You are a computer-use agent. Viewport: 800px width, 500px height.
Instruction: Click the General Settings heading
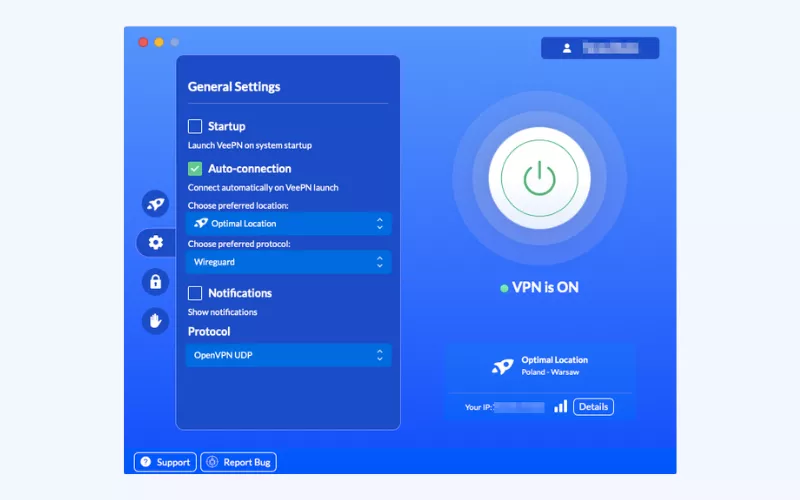[x=234, y=87]
